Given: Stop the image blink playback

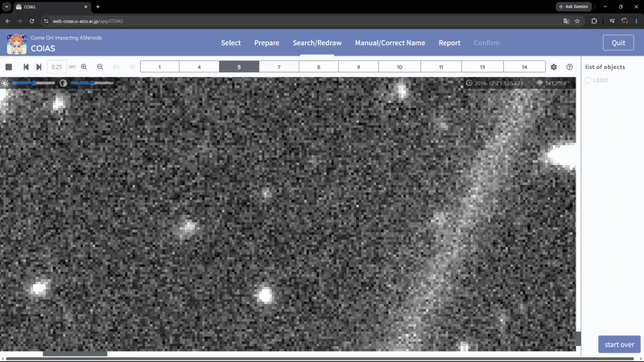Looking at the screenshot, I should (9, 67).
